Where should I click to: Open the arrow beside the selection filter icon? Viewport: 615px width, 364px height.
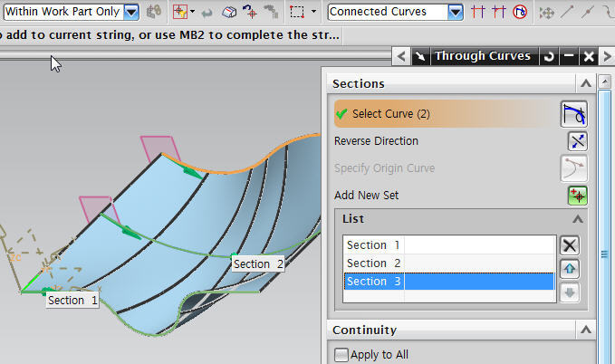click(x=192, y=12)
